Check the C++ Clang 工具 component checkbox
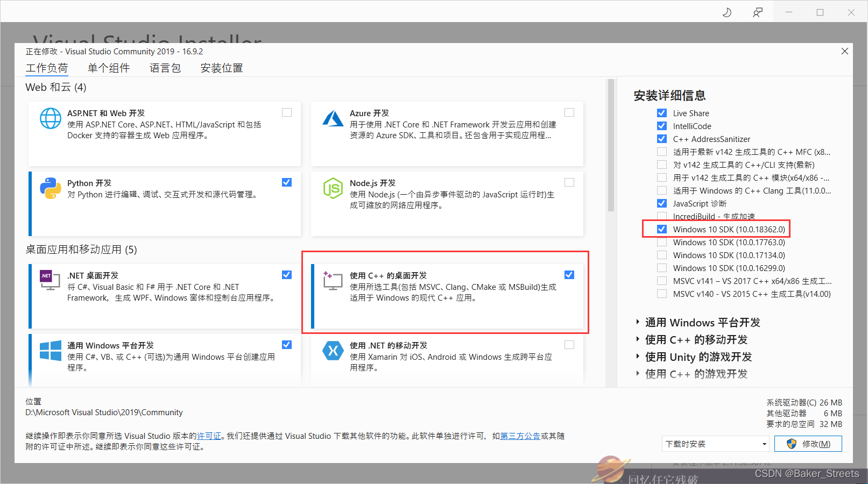The height and width of the screenshot is (484, 868). click(x=662, y=190)
